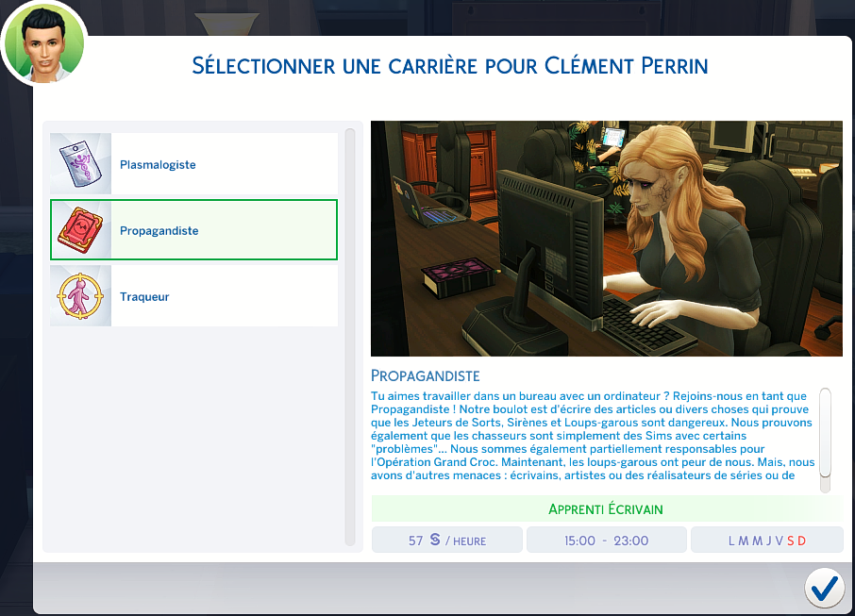Click the simoleon currency symbol

pyautogui.click(x=435, y=540)
